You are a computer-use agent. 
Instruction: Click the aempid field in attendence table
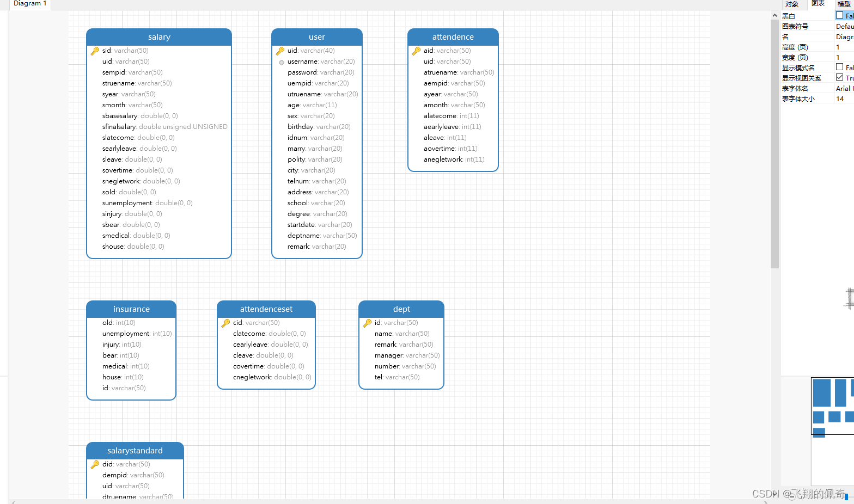click(454, 83)
